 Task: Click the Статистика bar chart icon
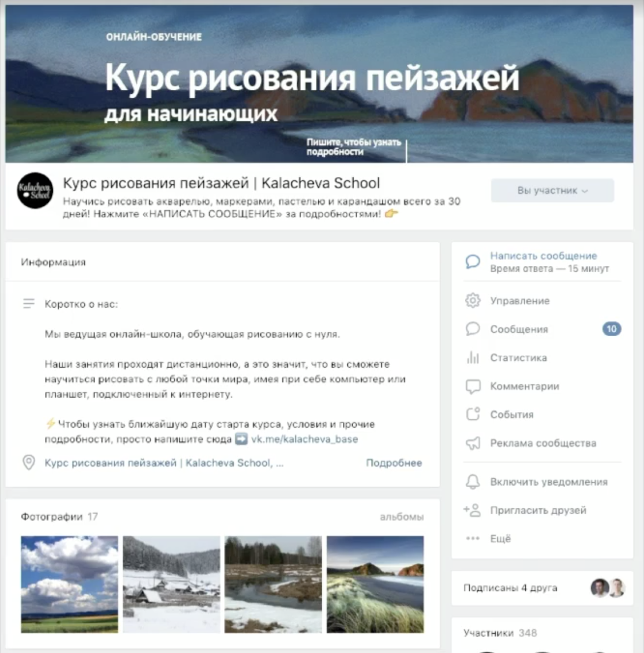[472, 358]
